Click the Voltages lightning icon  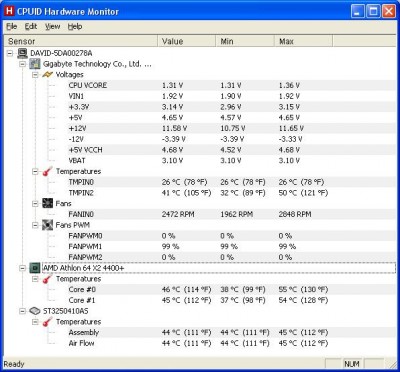48,75
